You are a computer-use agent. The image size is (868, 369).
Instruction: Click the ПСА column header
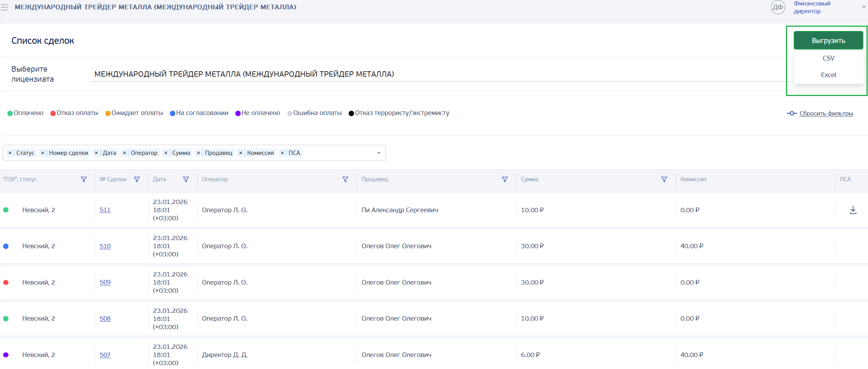(x=845, y=179)
